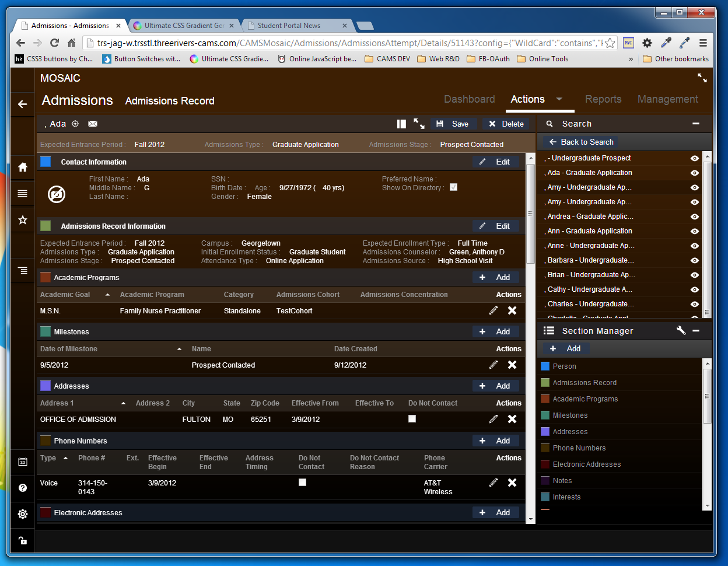This screenshot has width=728, height=566.
Task: View the Ada - Graduate Application record eye icon
Action: pos(694,173)
